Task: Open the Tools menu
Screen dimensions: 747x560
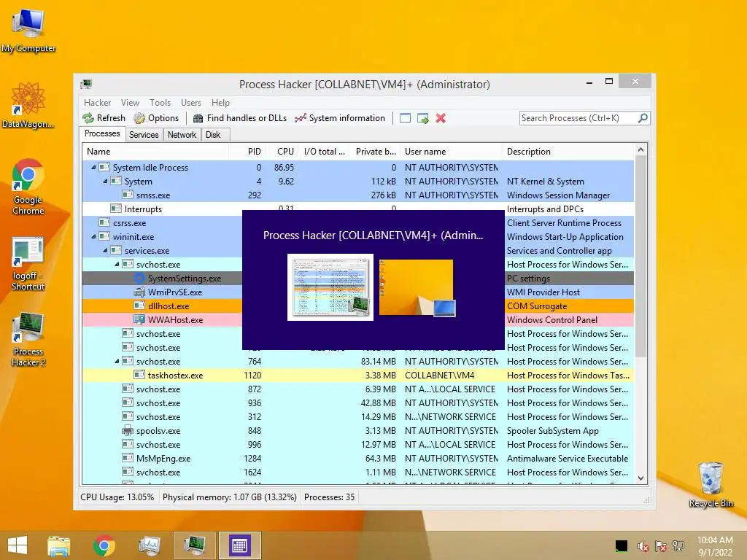Action: coord(160,103)
